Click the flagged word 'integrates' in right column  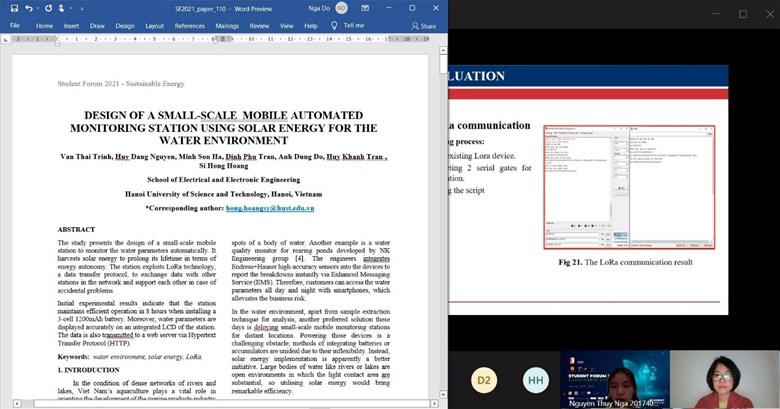pyautogui.click(x=377, y=259)
